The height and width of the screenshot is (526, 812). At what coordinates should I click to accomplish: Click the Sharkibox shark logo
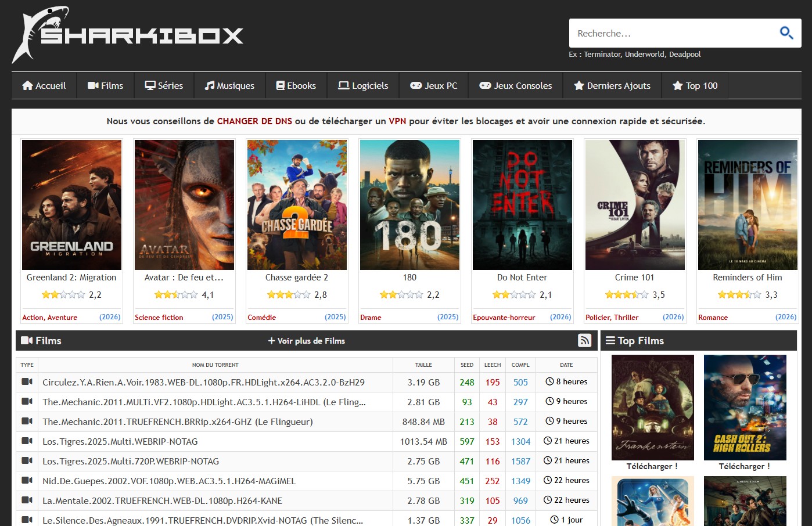(x=127, y=34)
